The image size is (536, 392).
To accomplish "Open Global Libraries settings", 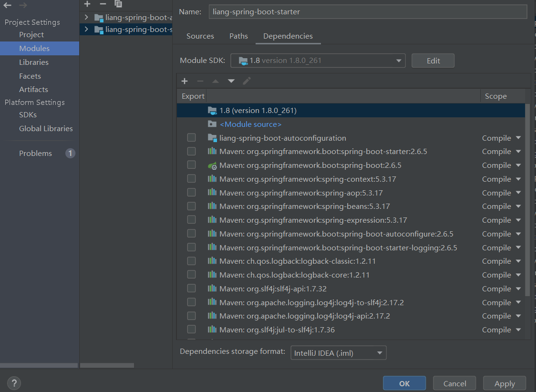I will click(x=46, y=128).
